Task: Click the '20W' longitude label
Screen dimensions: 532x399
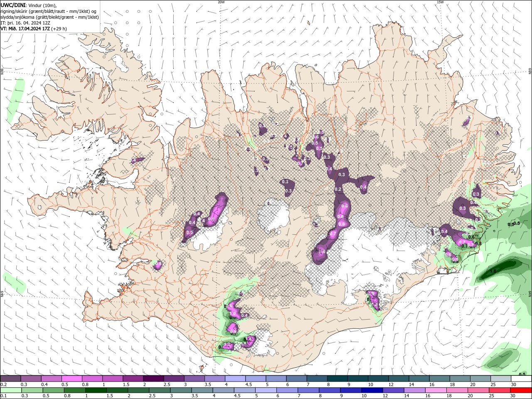Action: (x=221, y=2)
